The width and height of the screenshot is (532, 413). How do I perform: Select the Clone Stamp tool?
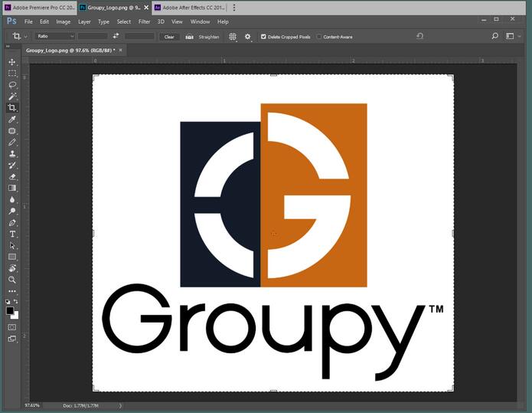tap(12, 154)
